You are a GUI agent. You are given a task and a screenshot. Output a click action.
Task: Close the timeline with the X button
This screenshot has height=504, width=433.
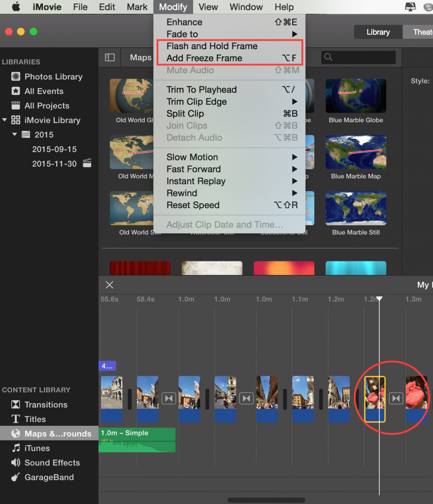[x=109, y=285]
